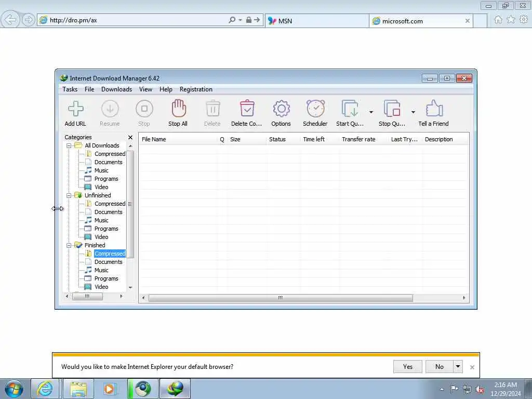
Task: Select Music under All Downloads
Action: pos(101,170)
